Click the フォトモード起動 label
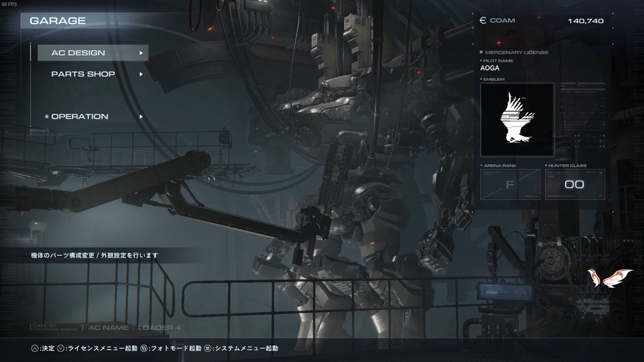644x362 pixels. coord(176,349)
